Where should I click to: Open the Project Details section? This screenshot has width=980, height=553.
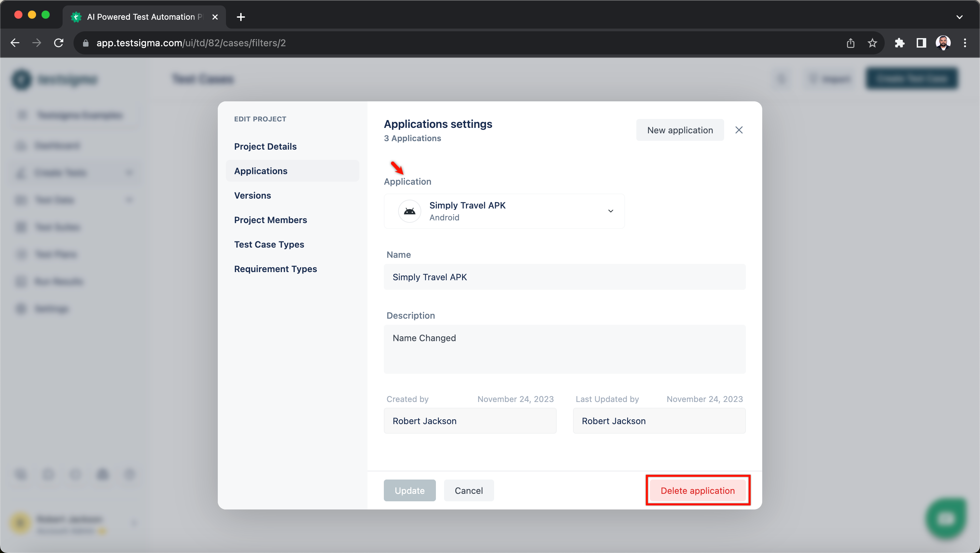pyautogui.click(x=265, y=147)
